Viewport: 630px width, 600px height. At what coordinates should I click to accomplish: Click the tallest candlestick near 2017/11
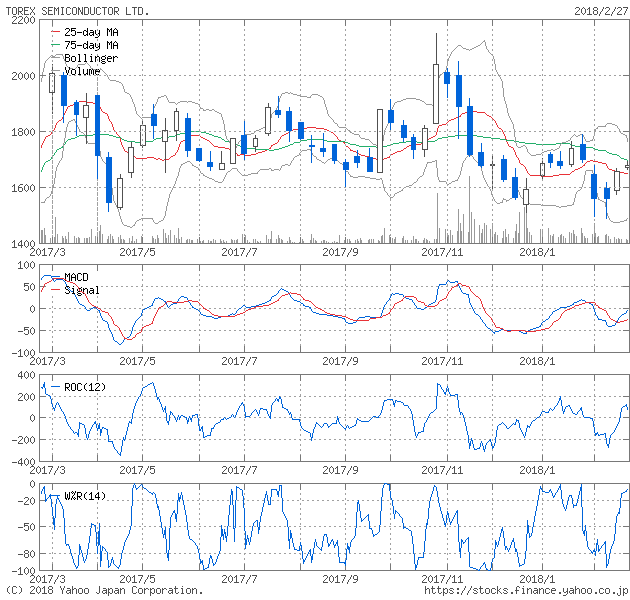click(436, 92)
